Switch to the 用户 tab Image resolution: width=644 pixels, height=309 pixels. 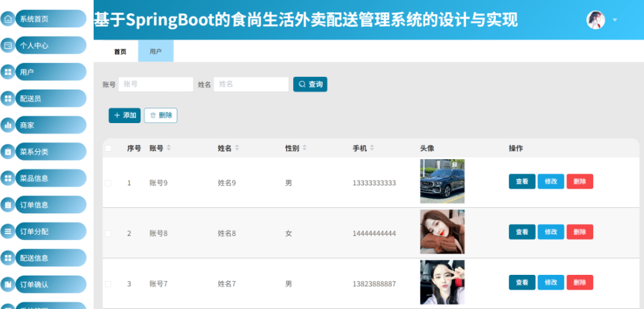click(156, 51)
